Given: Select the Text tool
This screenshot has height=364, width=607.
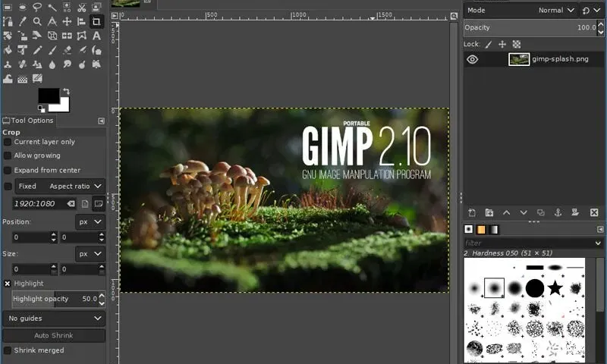Looking at the screenshot, I should click(x=96, y=36).
